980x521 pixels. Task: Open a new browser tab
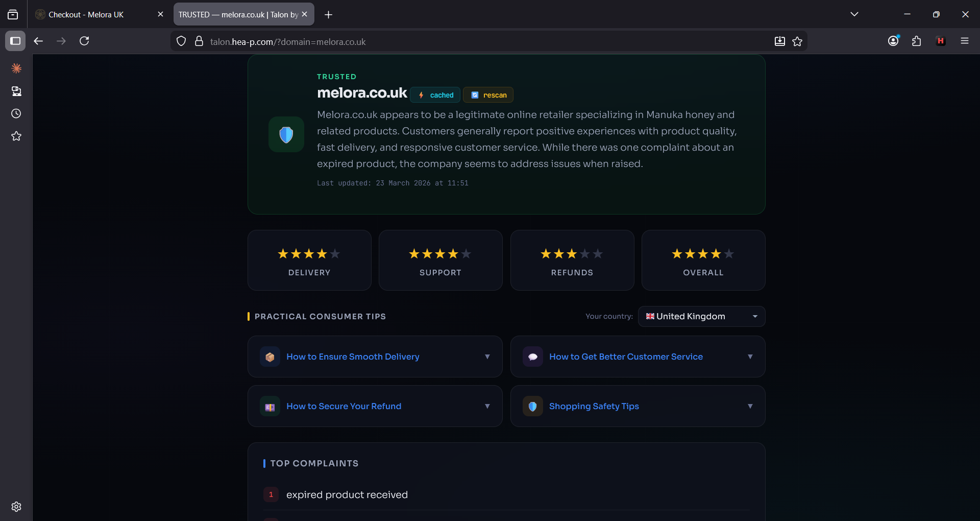pyautogui.click(x=329, y=15)
